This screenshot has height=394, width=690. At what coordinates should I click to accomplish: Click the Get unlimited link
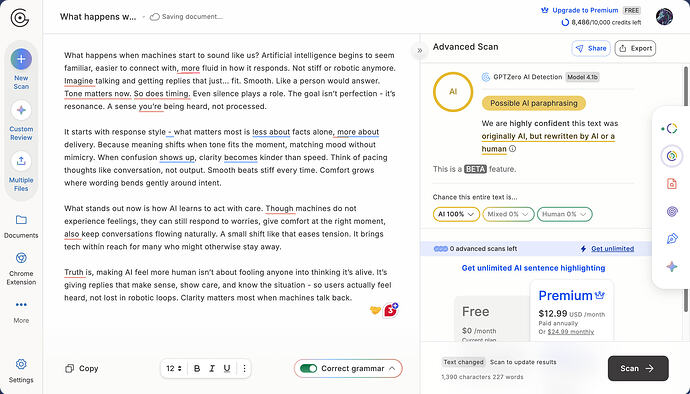pos(613,249)
